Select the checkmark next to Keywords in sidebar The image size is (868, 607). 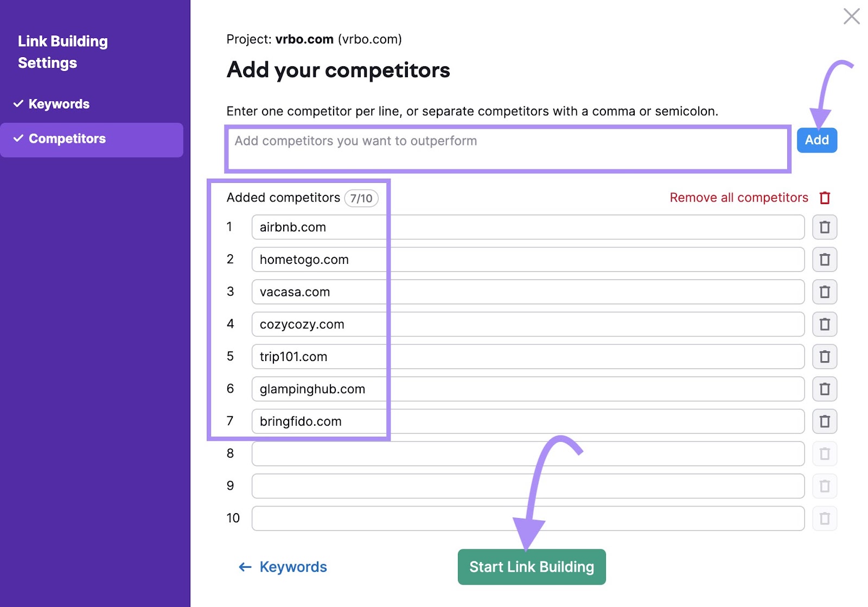pyautogui.click(x=19, y=104)
